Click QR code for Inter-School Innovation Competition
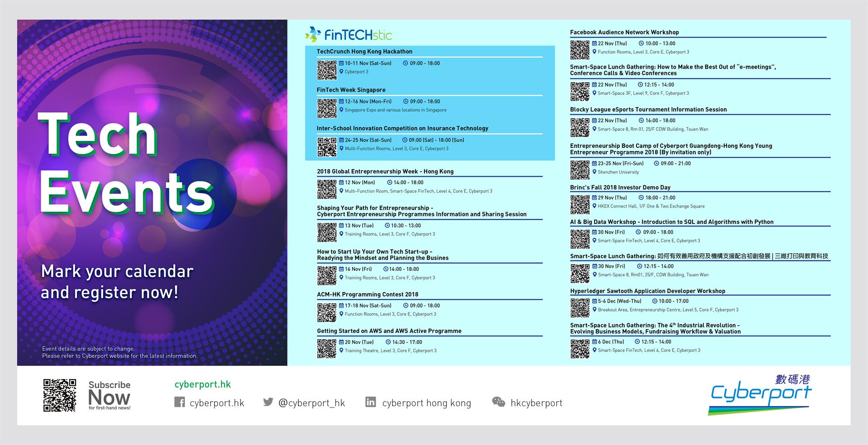Image resolution: width=868 pixels, height=445 pixels. 327,147
